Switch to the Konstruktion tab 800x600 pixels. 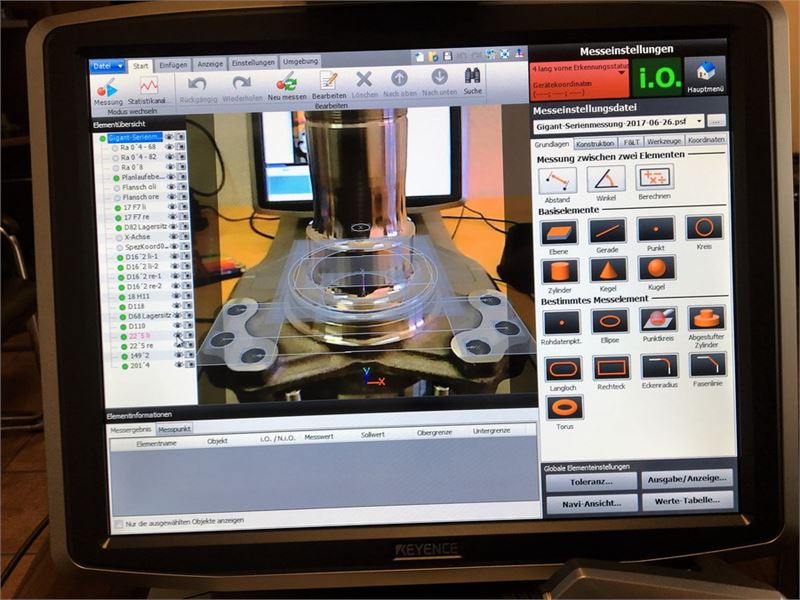coord(594,143)
